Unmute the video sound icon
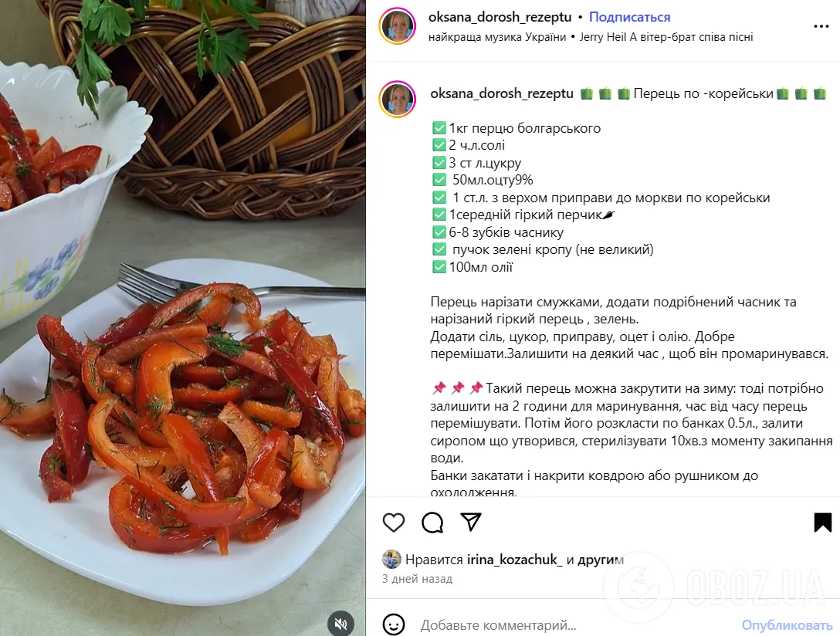This screenshot has width=840, height=636. 340,623
